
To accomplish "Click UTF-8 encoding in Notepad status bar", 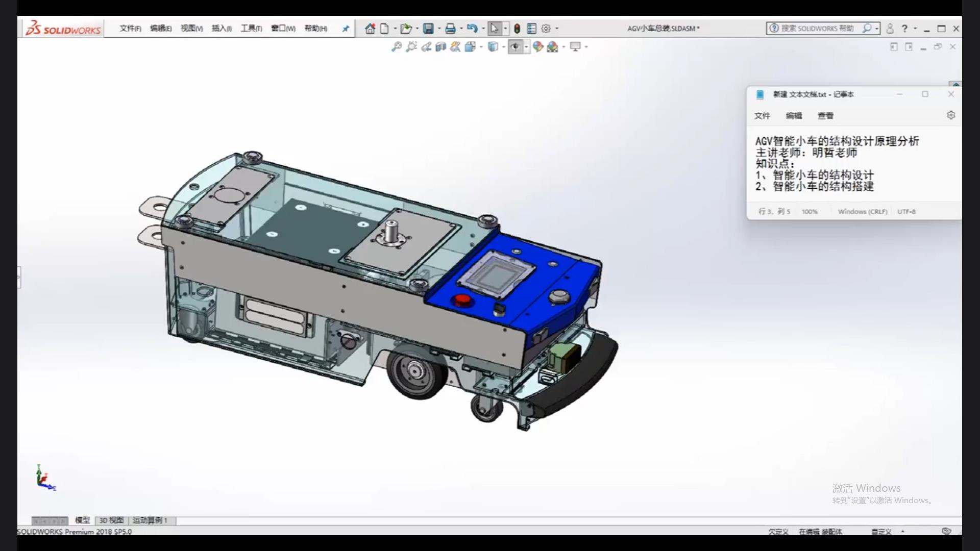I will point(906,212).
